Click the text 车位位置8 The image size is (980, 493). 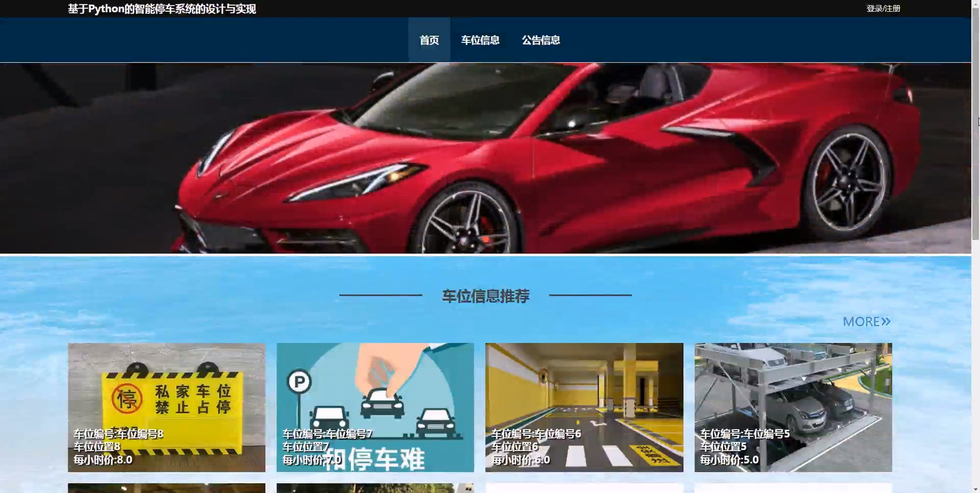pyautogui.click(x=97, y=447)
